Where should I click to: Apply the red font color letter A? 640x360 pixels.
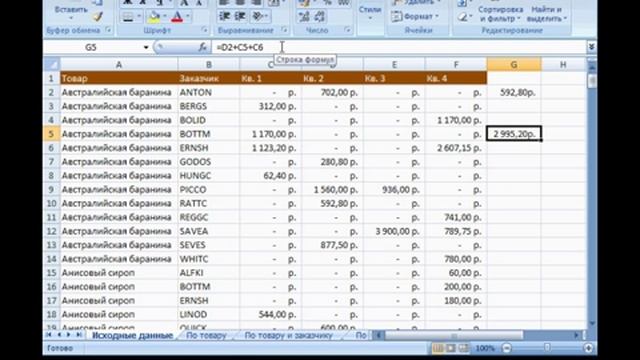coord(177,17)
